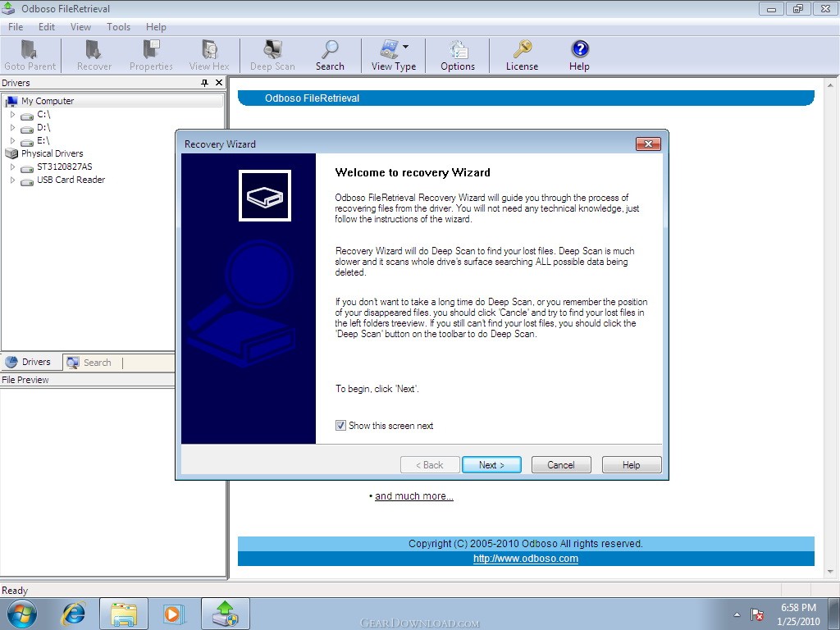The width and height of the screenshot is (840, 630).
Task: Select the E:\ drive in the tree
Action: click(x=43, y=140)
